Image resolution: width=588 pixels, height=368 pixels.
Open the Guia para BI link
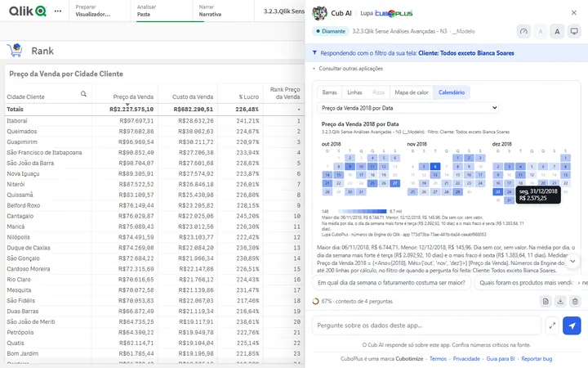coord(501,359)
